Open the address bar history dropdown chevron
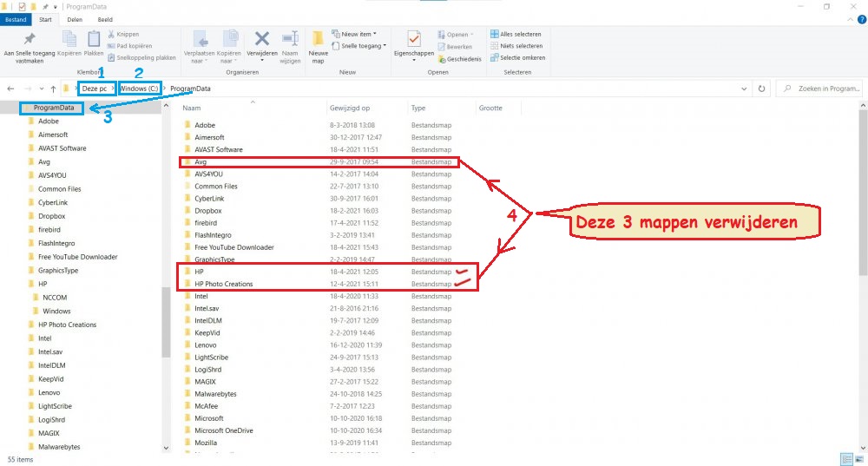 pyautogui.click(x=745, y=89)
